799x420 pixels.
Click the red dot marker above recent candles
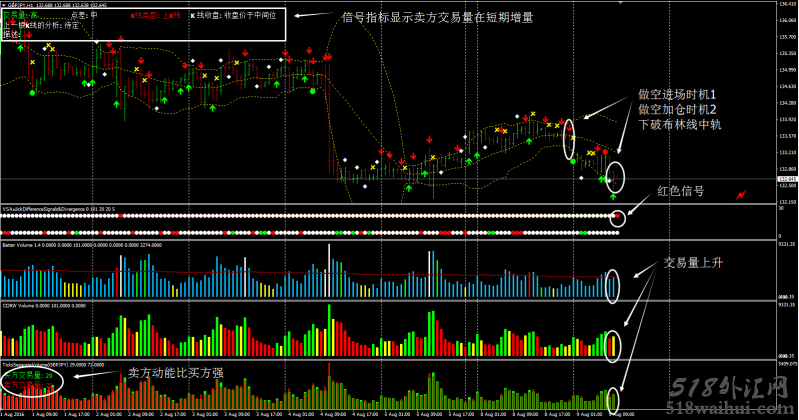[x=603, y=150]
